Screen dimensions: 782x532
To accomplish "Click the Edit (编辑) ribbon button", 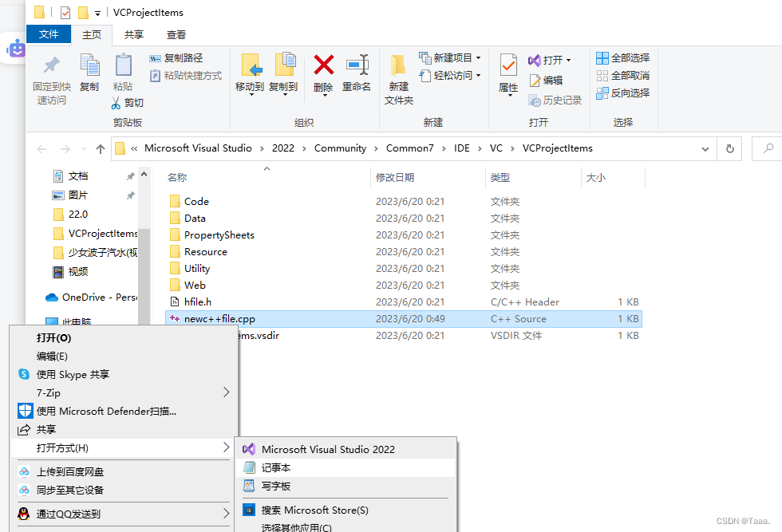I will pyautogui.click(x=546, y=81).
